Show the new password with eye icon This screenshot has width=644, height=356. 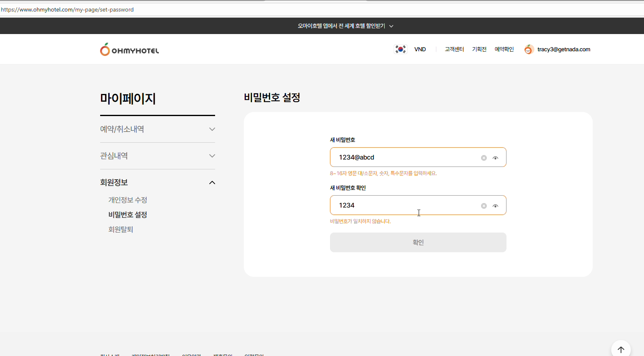pyautogui.click(x=495, y=158)
